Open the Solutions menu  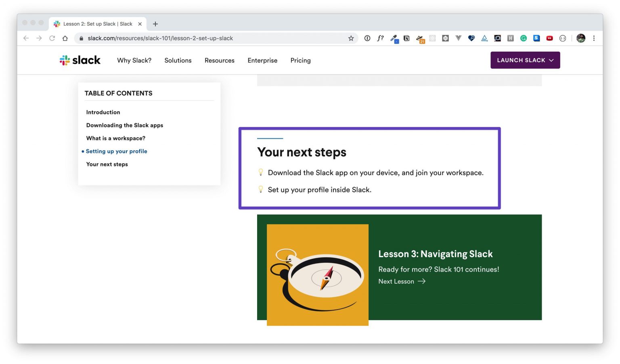click(178, 60)
